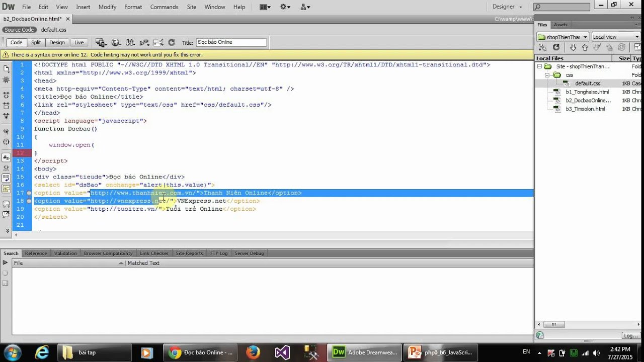Screen dimensions: 644x362
Task: Click the Put files up arrow
Action: [585, 47]
